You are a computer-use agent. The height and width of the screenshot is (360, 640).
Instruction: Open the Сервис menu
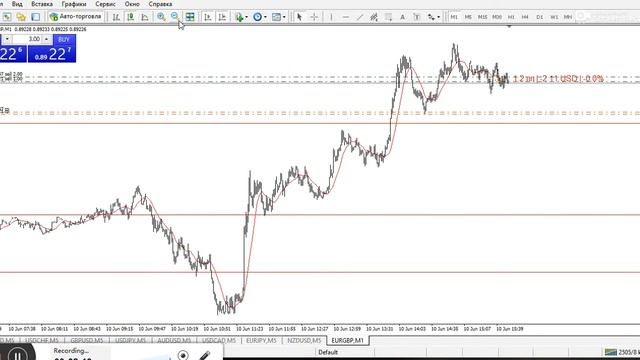tap(105, 4)
